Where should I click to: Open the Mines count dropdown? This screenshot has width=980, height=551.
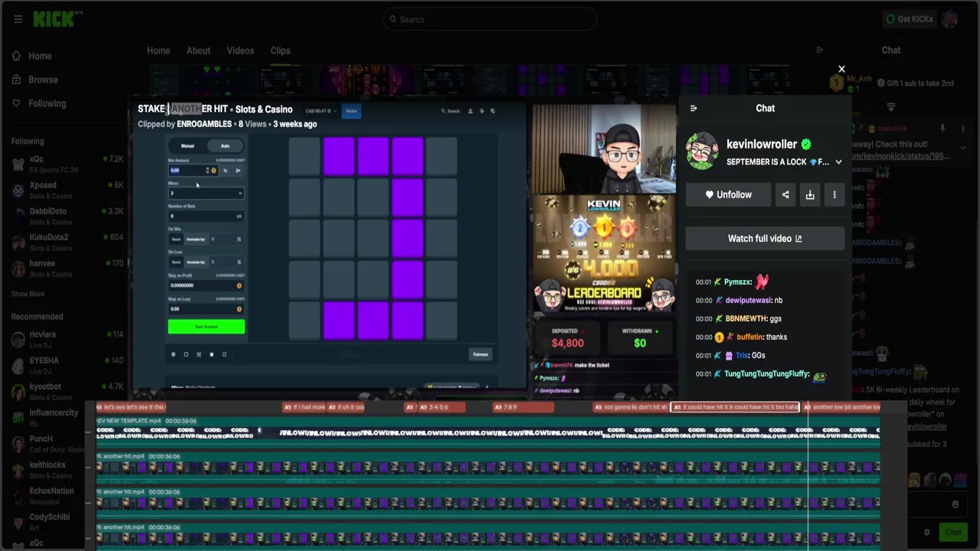click(206, 194)
